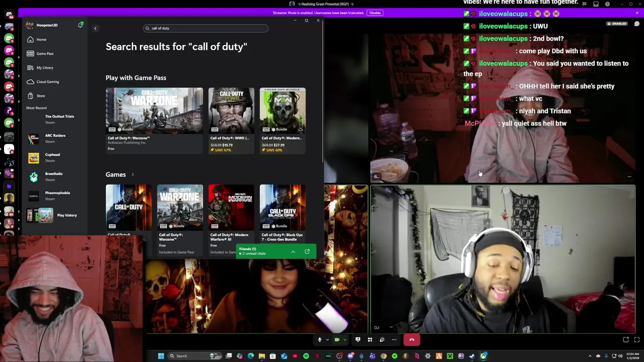Viewport: 644px width, 362px height.
Task: Open Black Ops 7 Cross-Gen Bundle card
Action: pyautogui.click(x=282, y=214)
